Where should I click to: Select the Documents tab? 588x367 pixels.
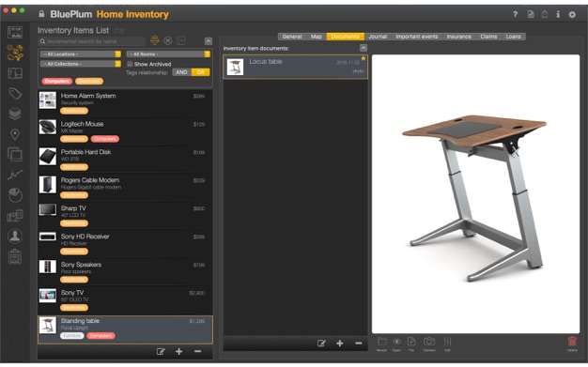pos(346,37)
